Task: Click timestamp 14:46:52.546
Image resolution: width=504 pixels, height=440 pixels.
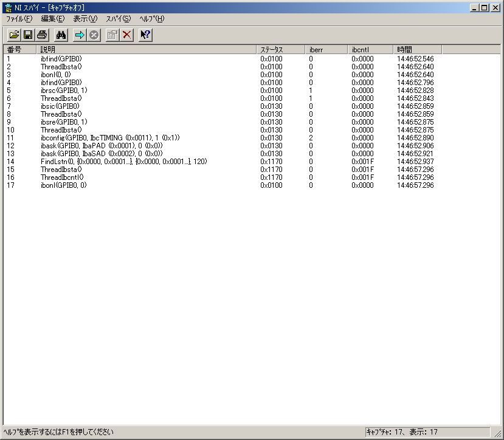Action: [x=415, y=59]
